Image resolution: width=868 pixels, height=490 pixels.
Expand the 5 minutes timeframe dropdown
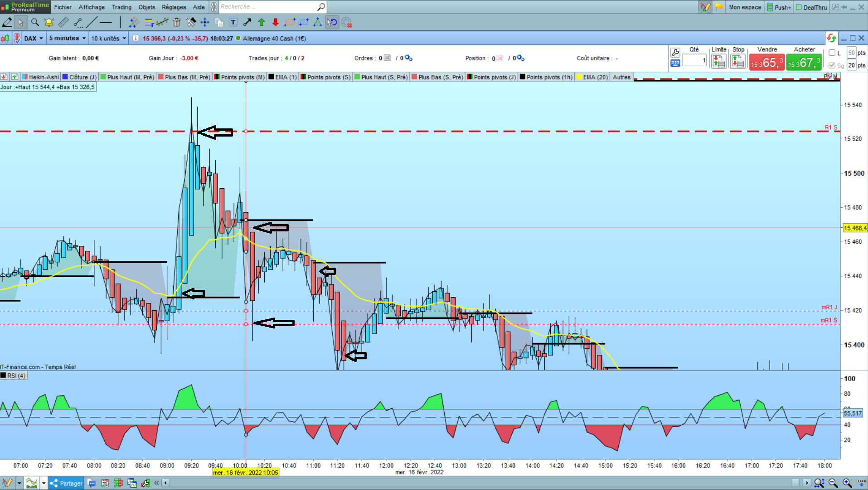point(67,39)
